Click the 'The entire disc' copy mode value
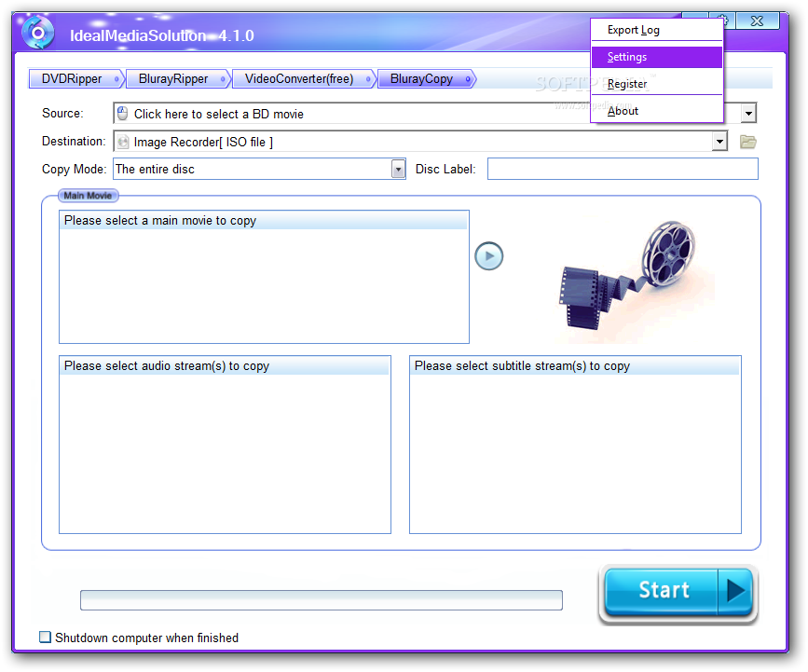The width and height of the screenshot is (808, 672). (x=155, y=169)
